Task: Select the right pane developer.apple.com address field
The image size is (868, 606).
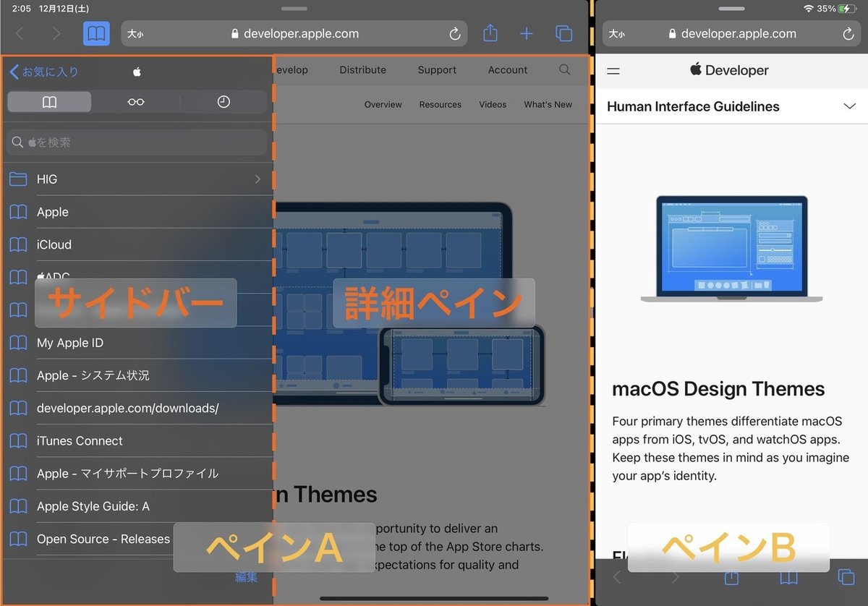Action: click(x=731, y=34)
